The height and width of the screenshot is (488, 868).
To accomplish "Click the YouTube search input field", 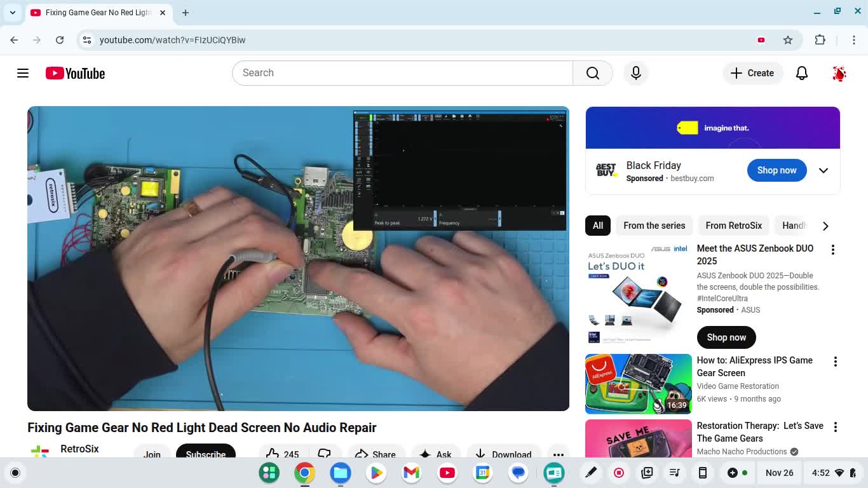I will click(402, 73).
